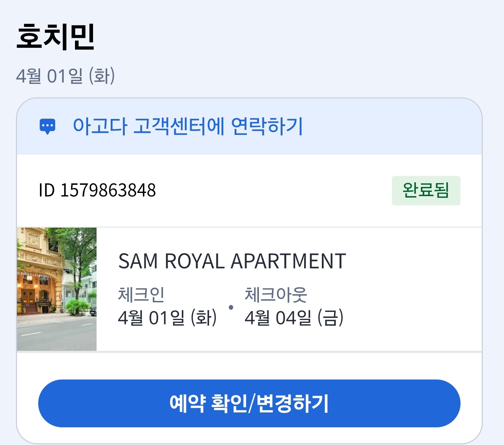Click blank space right of the hotel name

tap(414, 261)
